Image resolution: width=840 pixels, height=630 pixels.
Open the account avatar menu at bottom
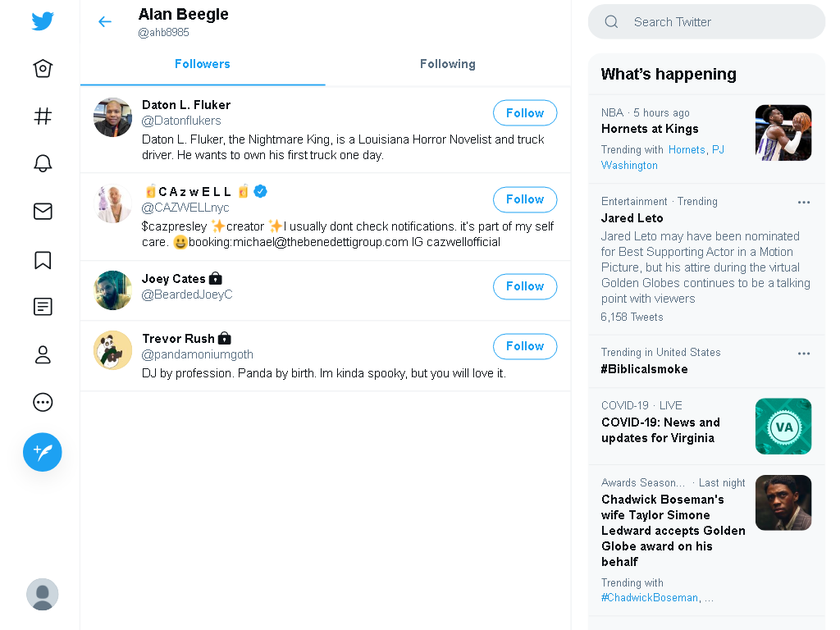[43, 594]
